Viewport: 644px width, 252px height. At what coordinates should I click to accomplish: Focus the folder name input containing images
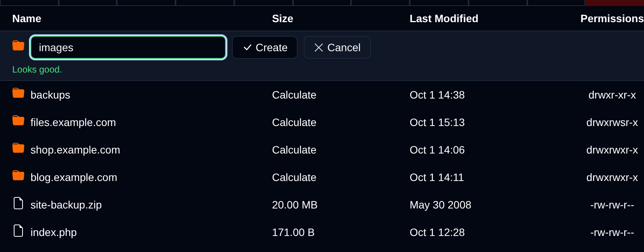[128, 47]
